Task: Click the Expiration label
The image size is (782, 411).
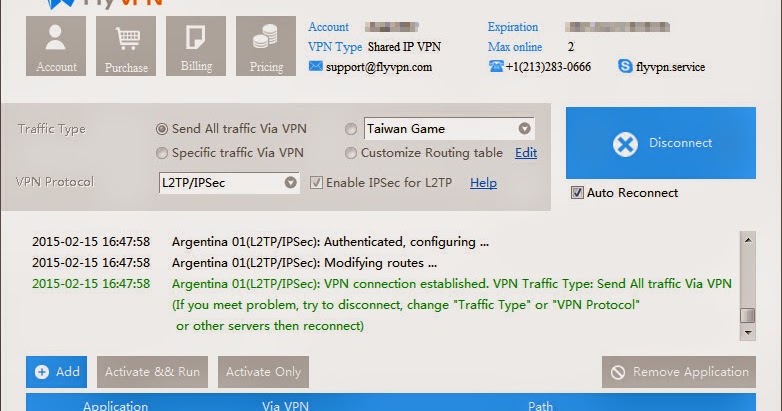Action: tap(513, 27)
